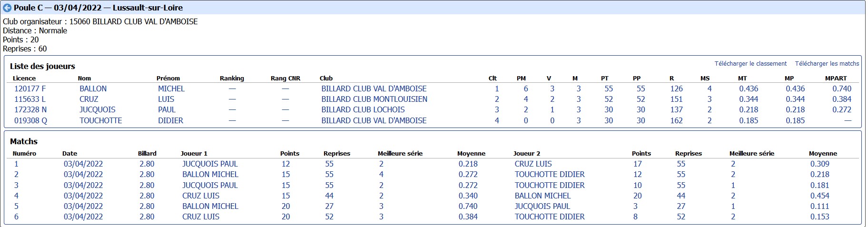Select match number 1 row
This screenshot has width=868, height=227.
click(16, 164)
